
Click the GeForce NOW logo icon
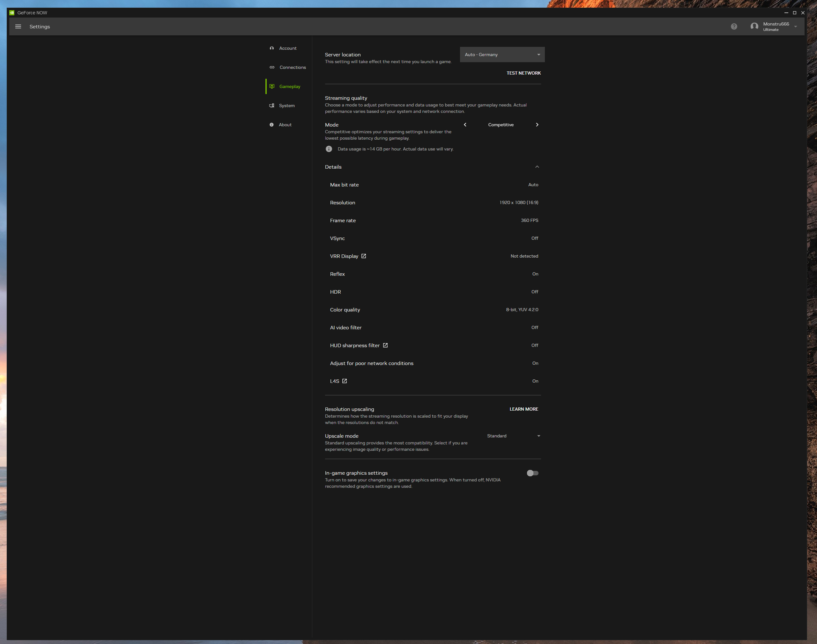12,13
